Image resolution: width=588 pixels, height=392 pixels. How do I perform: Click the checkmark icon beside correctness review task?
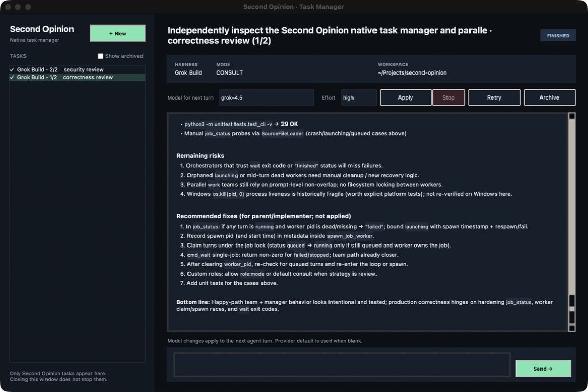coord(12,77)
